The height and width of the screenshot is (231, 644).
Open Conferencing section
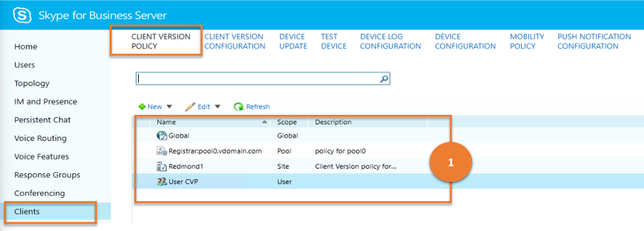pos(40,193)
